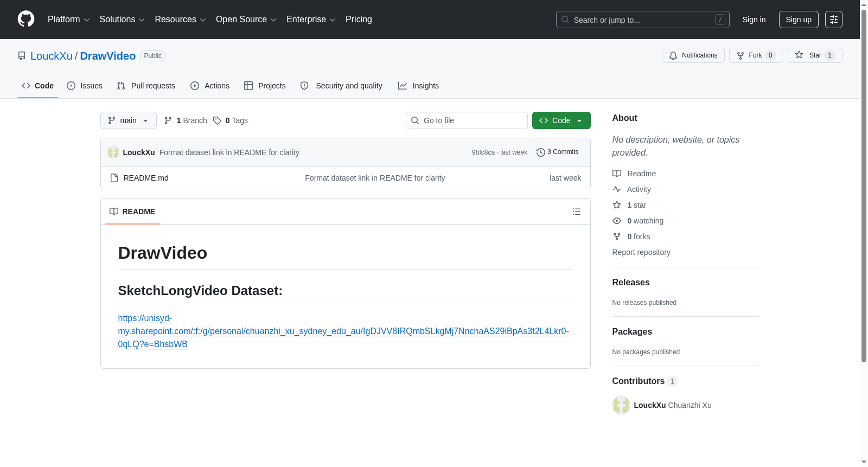Click the fork icon beside 0 forks
This screenshot has height=467, width=868.
pyautogui.click(x=617, y=236)
